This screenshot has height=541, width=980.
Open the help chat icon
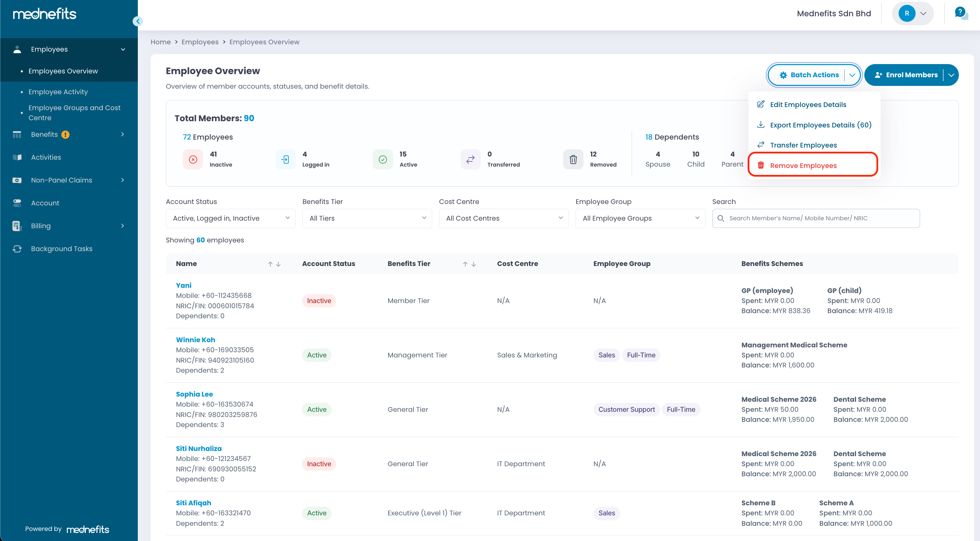pos(961,13)
